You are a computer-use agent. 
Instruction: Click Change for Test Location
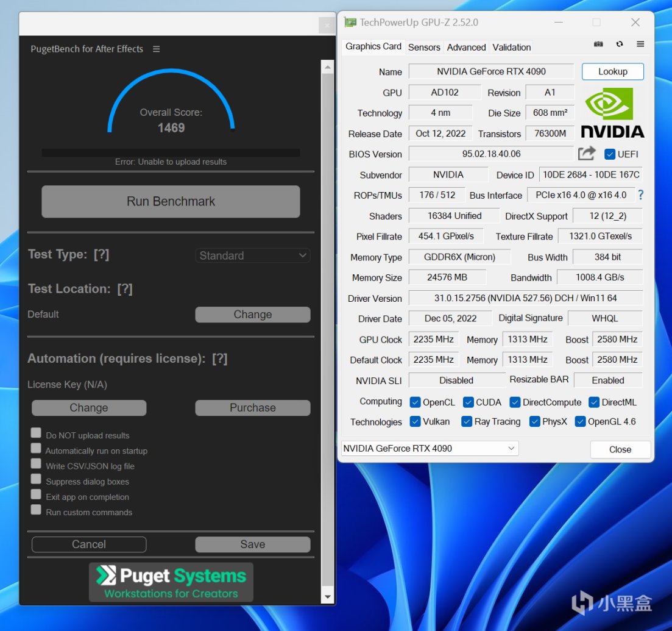[253, 315]
